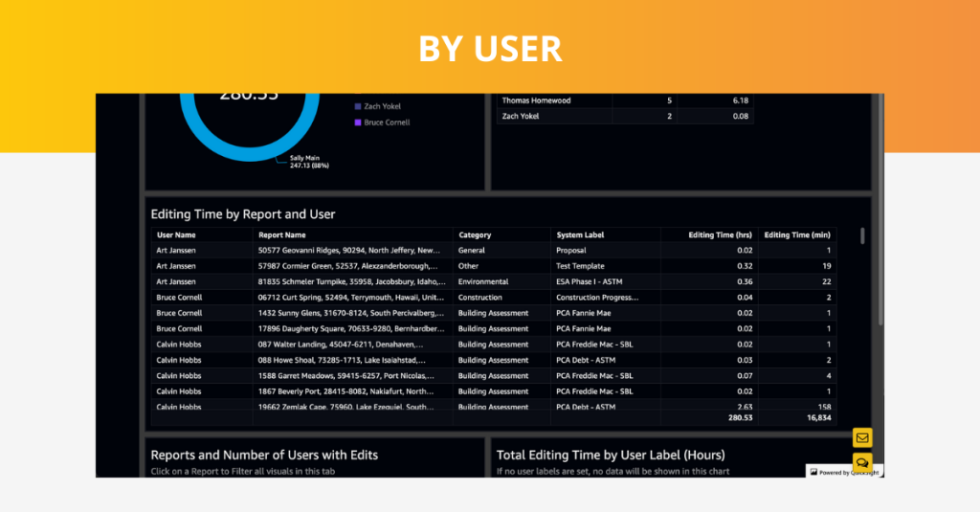Click 81835 Schmeler Turnpike report name

[352, 282]
